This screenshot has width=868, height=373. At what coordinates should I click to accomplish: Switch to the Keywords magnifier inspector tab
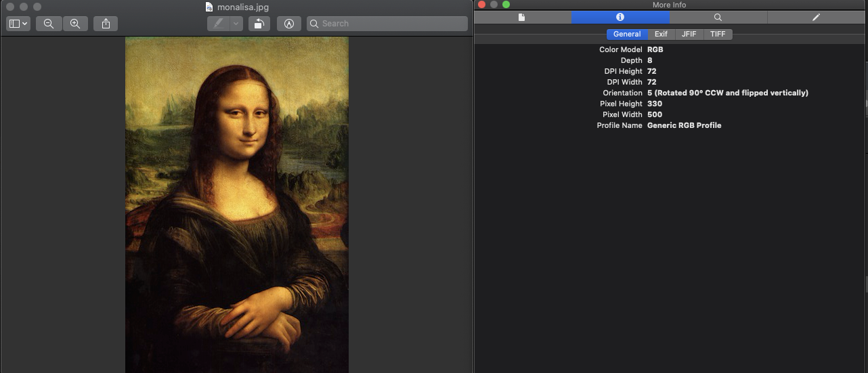tap(718, 17)
